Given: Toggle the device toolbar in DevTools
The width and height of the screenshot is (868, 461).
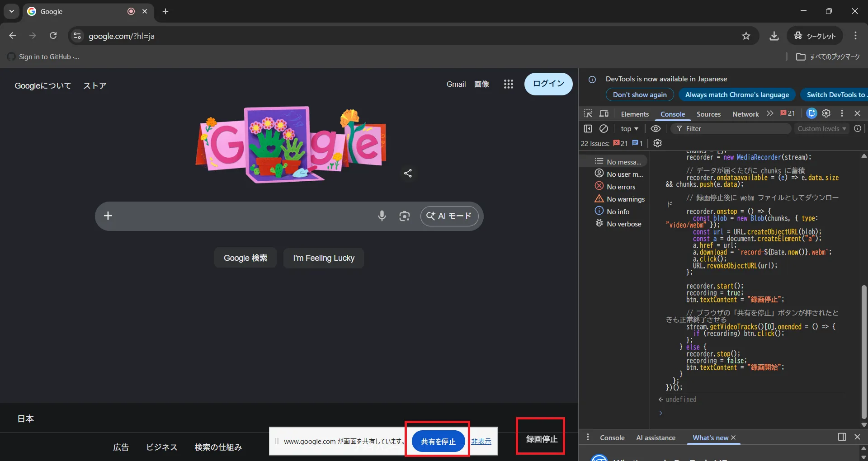Looking at the screenshot, I should click(604, 113).
